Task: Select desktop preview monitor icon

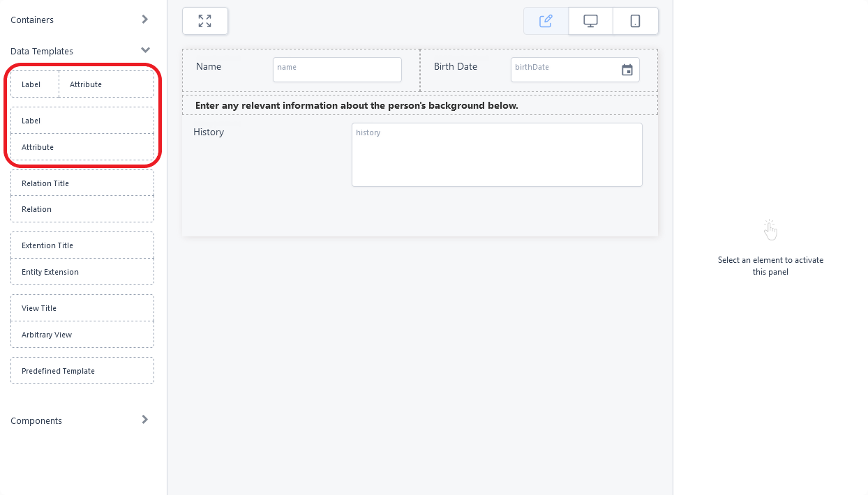Action: coord(590,21)
